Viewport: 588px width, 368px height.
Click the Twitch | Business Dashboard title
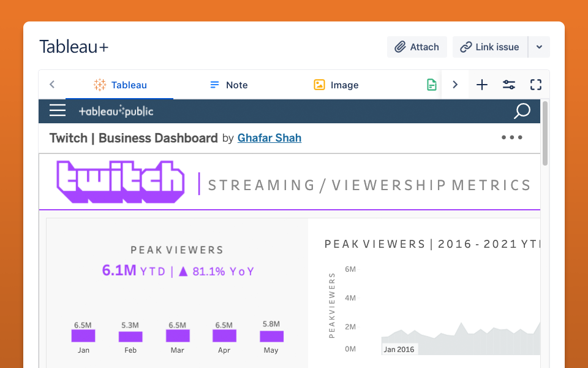[134, 138]
